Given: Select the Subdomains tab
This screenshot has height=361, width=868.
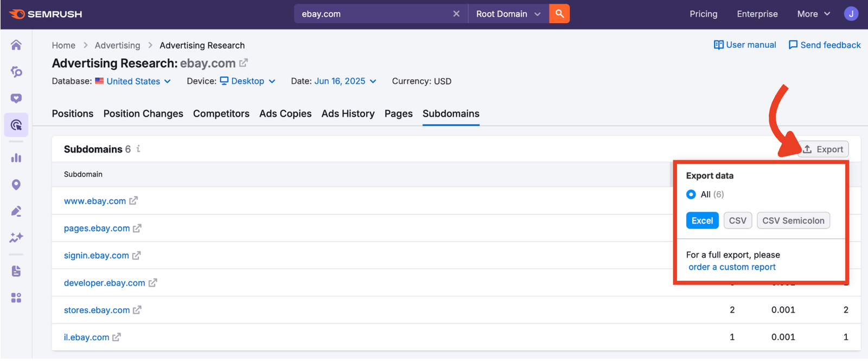Looking at the screenshot, I should click(x=451, y=113).
